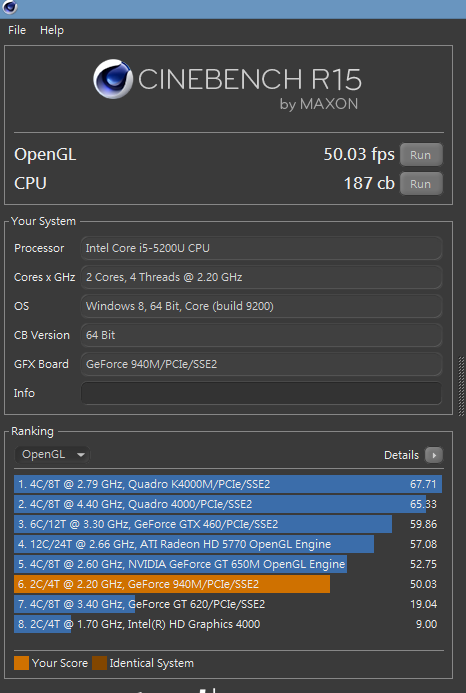Open the Help menu
The image size is (466, 693).
click(52, 30)
